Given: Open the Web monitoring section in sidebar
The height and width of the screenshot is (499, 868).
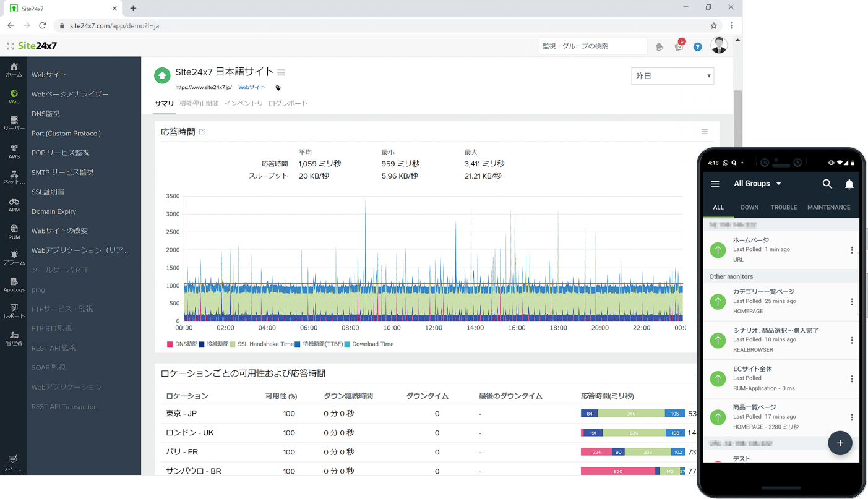Looking at the screenshot, I should [x=14, y=98].
